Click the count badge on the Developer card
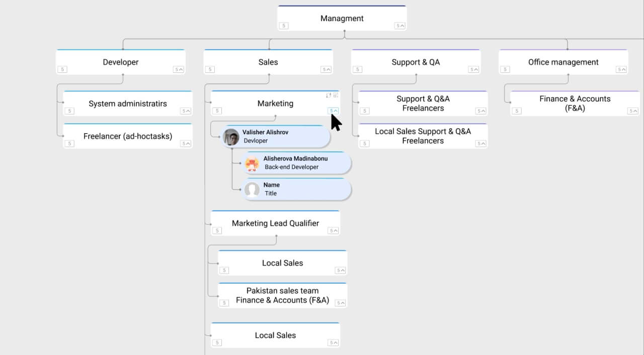This screenshot has width=644, height=355. point(62,69)
